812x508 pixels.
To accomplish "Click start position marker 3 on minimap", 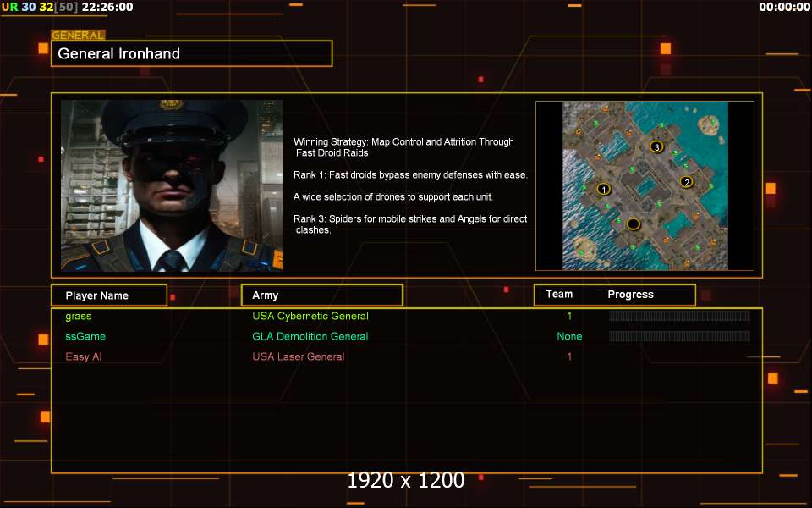I will point(656,146).
